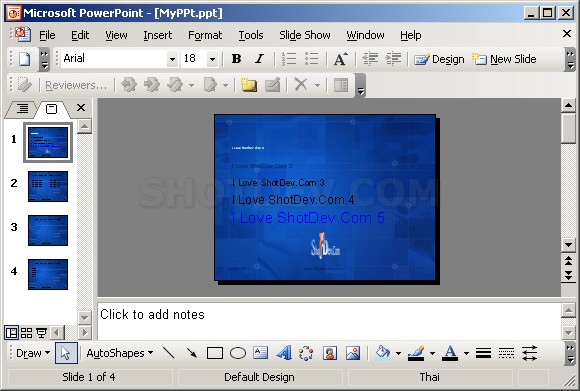Click the Font Color swatch button
The height and width of the screenshot is (391, 580).
tap(450, 353)
